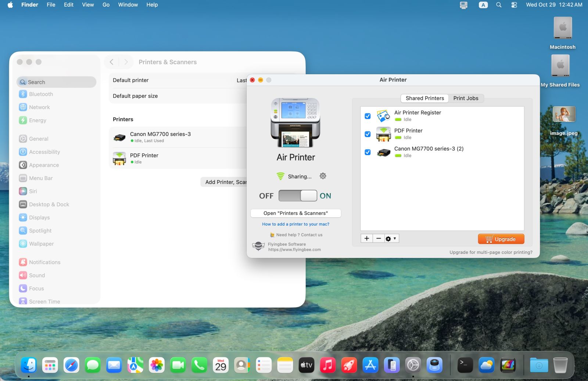
Task: Click the orange Upgrade button
Action: pyautogui.click(x=501, y=239)
